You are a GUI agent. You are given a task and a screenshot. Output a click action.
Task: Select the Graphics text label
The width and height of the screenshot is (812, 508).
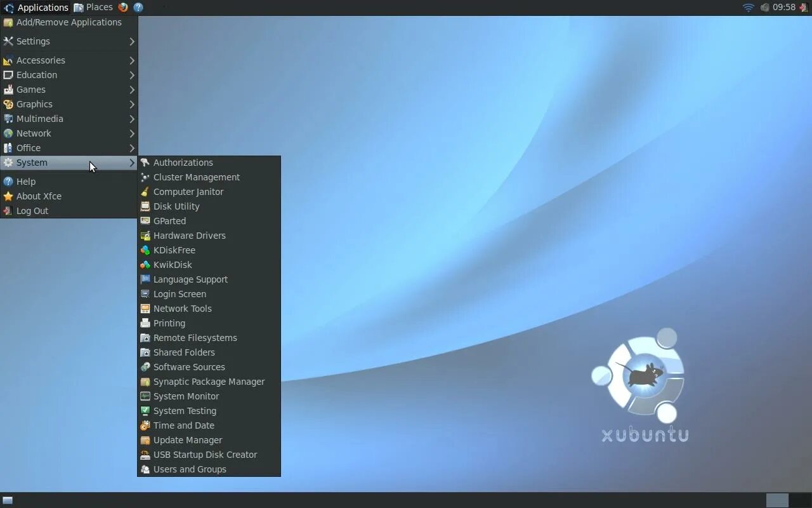[34, 104]
